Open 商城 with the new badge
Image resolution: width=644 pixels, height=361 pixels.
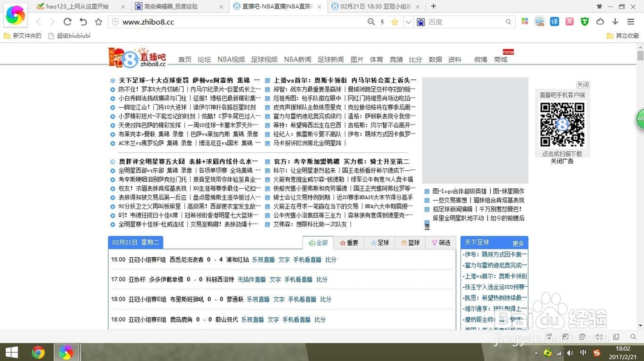pos(500,59)
